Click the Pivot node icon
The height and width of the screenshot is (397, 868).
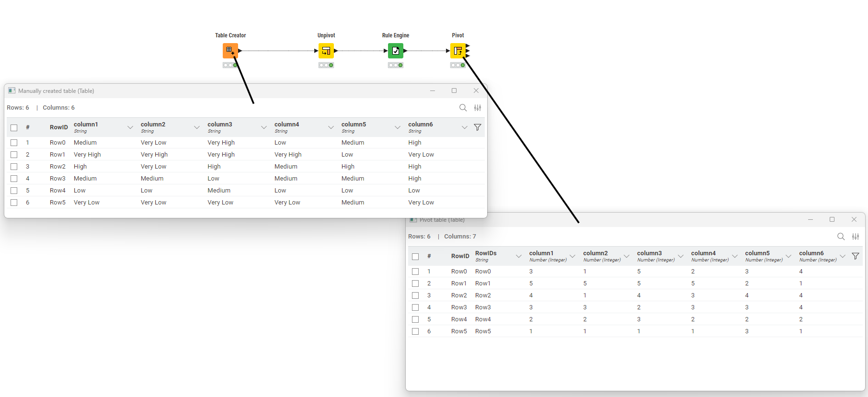pyautogui.click(x=458, y=51)
